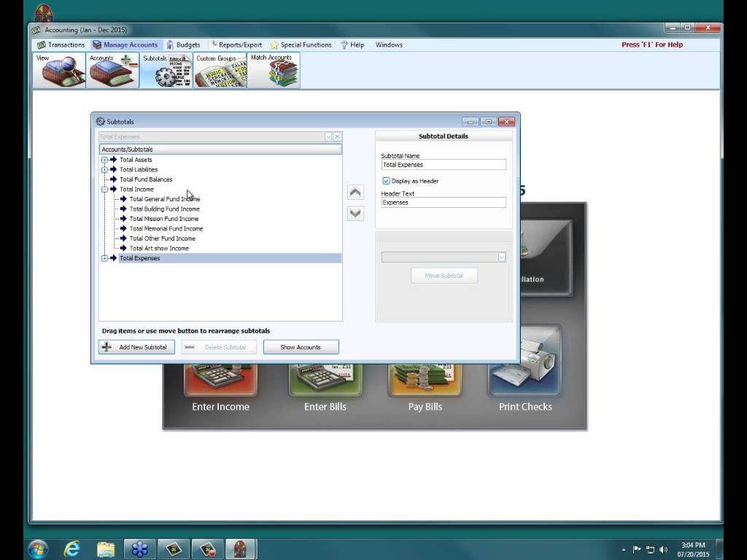The image size is (747, 560).
Task: Click the move up arrow button
Action: (x=355, y=192)
